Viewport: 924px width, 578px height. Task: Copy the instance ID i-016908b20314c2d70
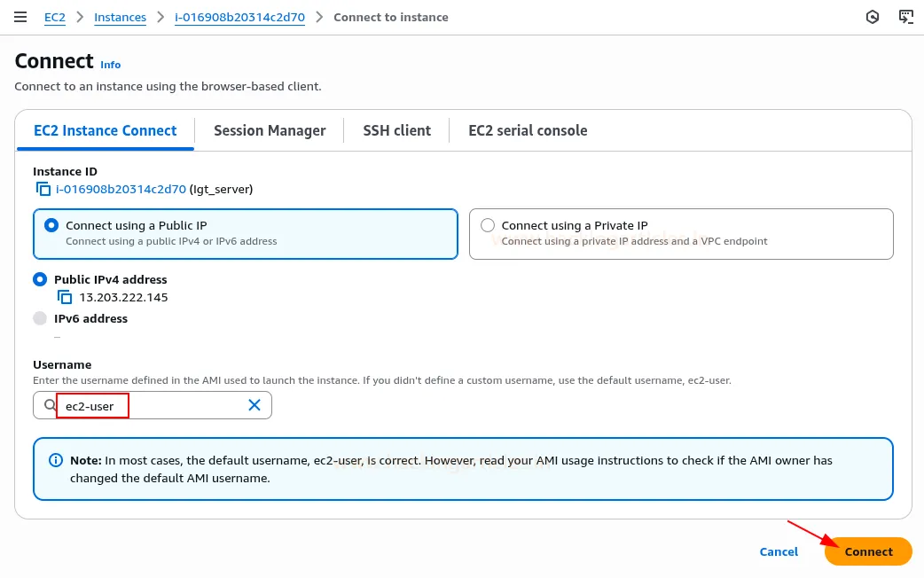click(x=43, y=189)
